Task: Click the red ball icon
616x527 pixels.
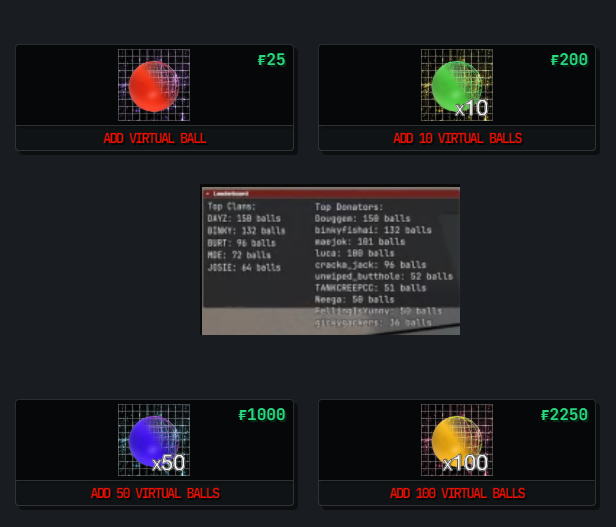Action: [x=154, y=85]
